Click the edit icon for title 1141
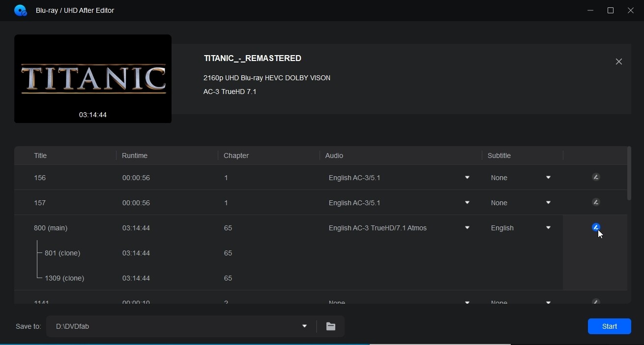 [x=596, y=302]
